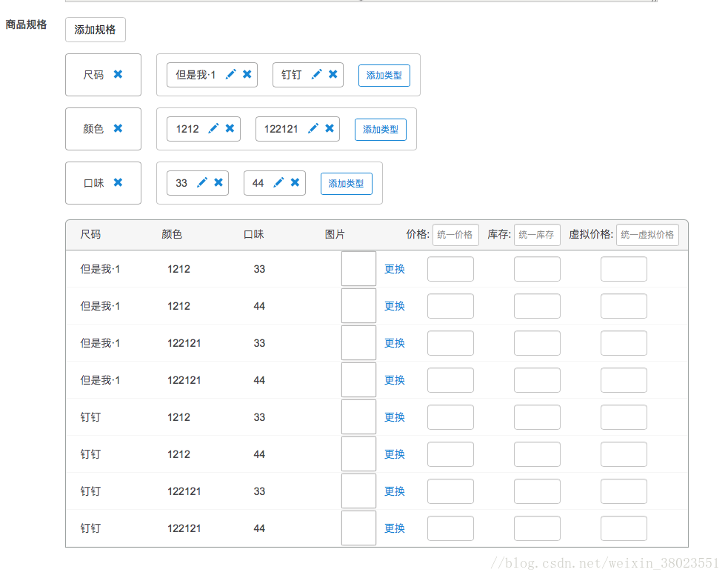Focus the 统一库存 input field
Image resolution: width=728 pixels, height=578 pixels.
pos(537,235)
